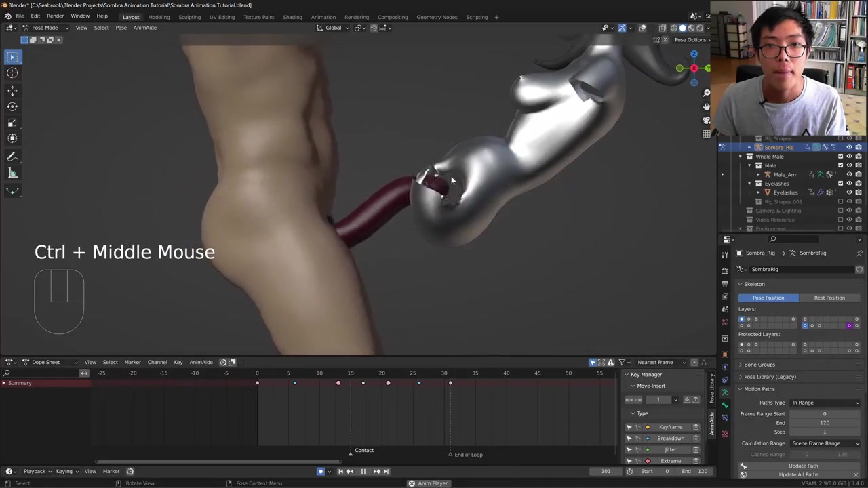The width and height of the screenshot is (868, 488).
Task: Click the Jump to Start playback icon
Action: (340, 472)
